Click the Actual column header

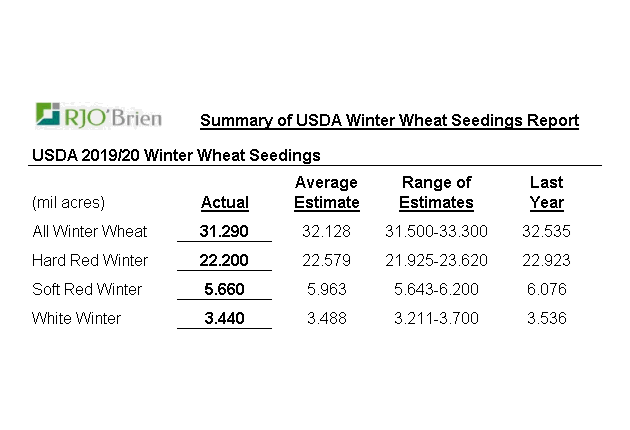(225, 202)
